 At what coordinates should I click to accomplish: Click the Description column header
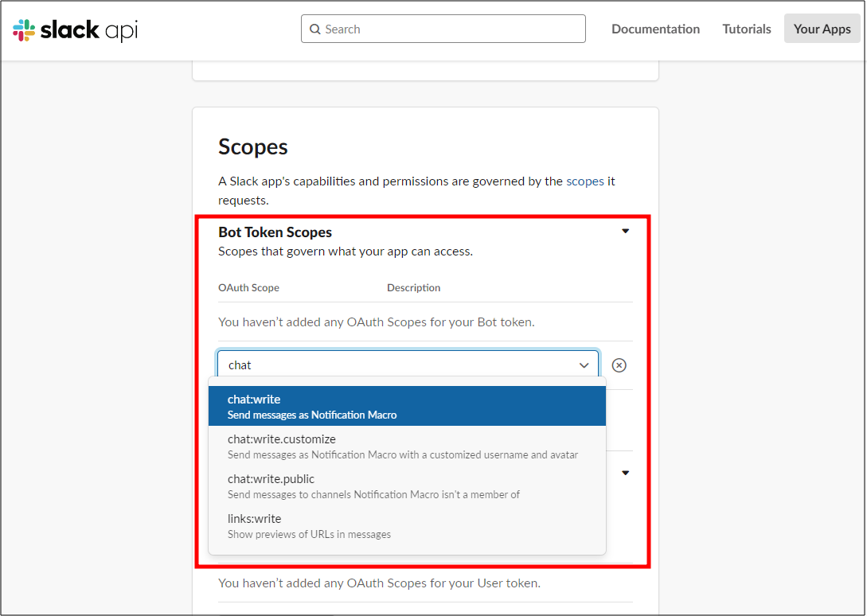(x=413, y=287)
